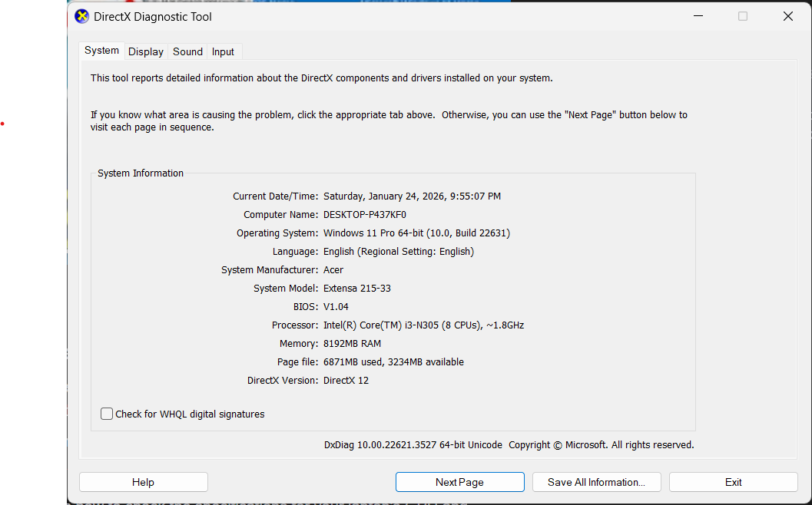Enable Check for WHQL digital signatures
Screen dimensions: 812x505
click(107, 414)
